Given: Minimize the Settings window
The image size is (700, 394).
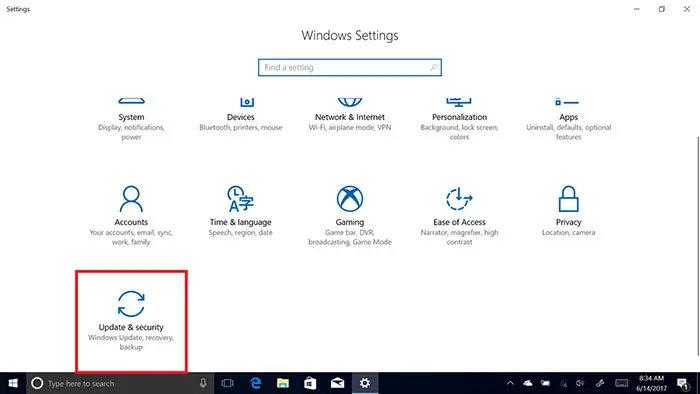Looking at the screenshot, I should pos(637,9).
